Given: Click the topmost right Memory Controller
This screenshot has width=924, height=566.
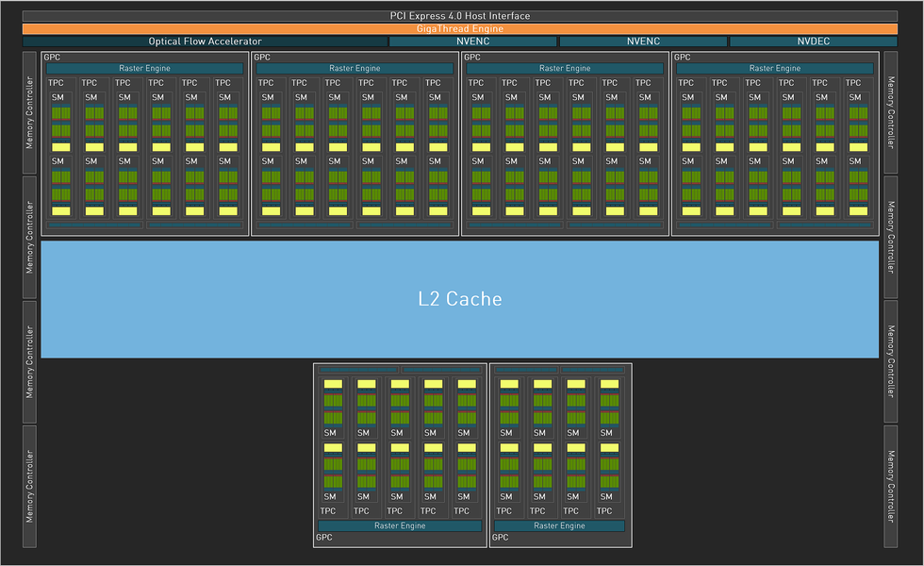Looking at the screenshot, I should [x=890, y=112].
